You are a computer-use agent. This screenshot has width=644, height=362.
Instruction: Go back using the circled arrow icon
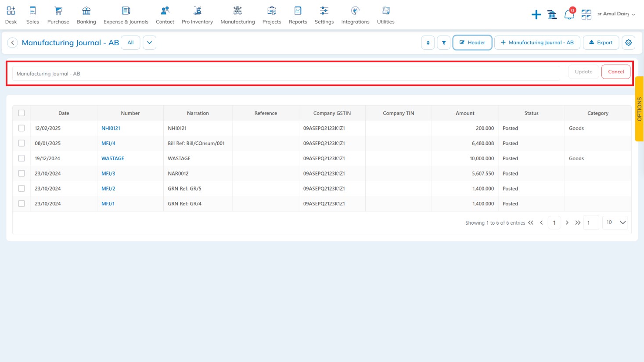click(x=13, y=43)
